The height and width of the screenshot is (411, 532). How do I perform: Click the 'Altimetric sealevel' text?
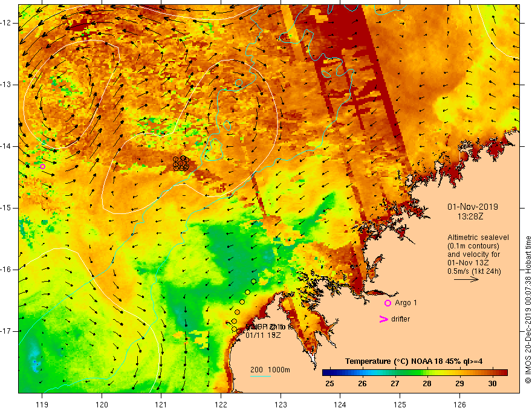tap(478, 238)
